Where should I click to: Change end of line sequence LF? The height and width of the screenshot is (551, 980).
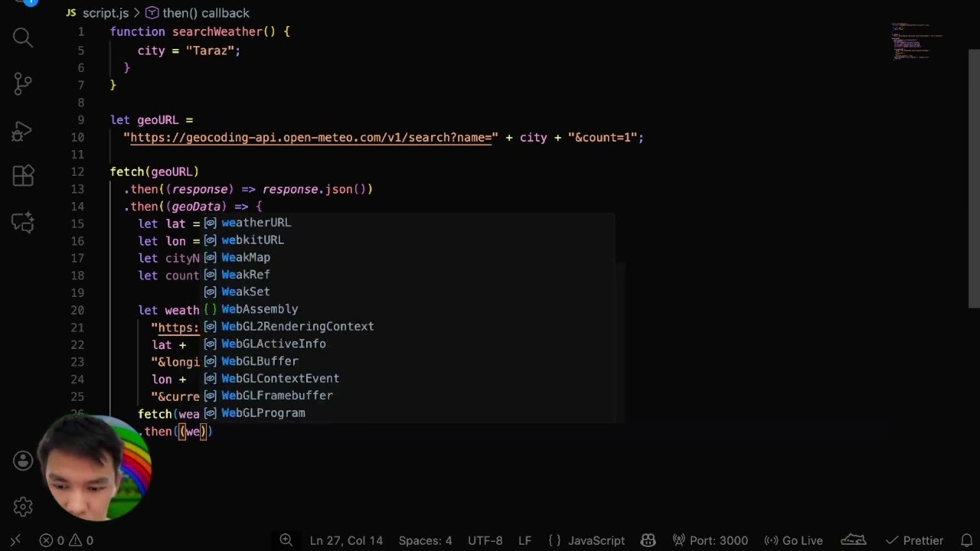pos(524,540)
